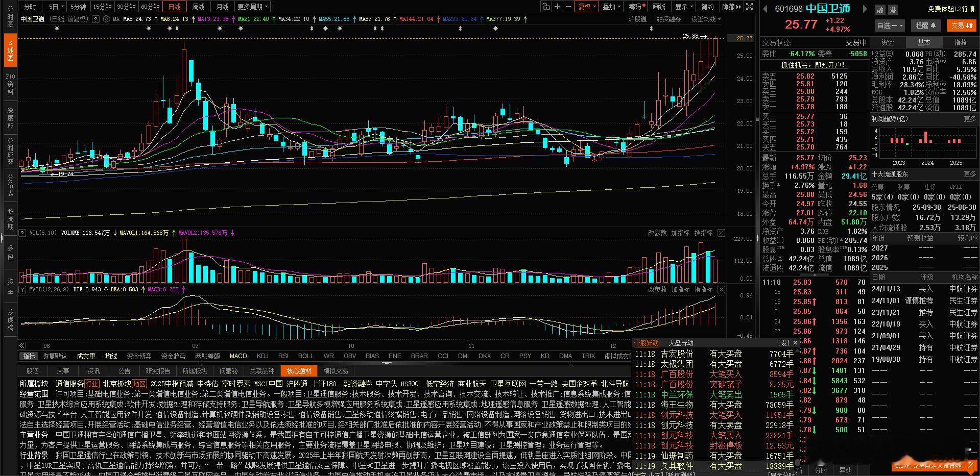Screen dimensions: 980x476
Task: Click the 港 Hong Kong connect badge
Action: coord(893,9)
